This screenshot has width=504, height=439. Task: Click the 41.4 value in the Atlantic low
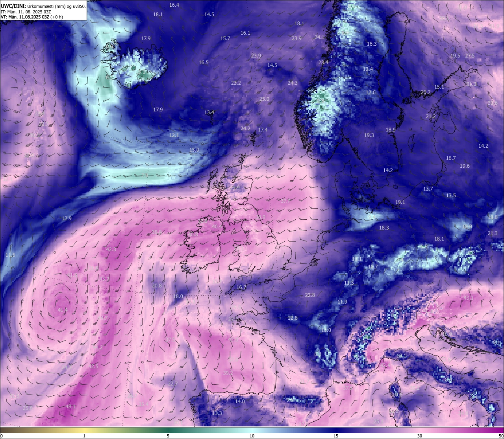63,310
